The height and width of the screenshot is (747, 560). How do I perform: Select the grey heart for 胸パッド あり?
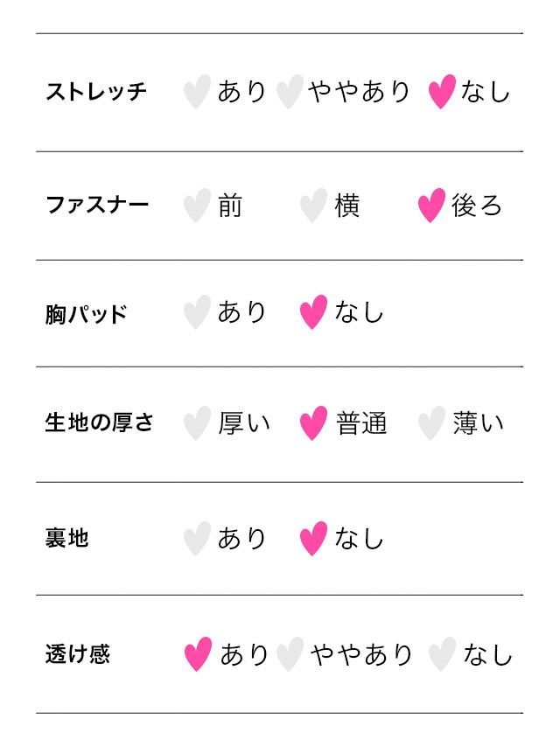[x=198, y=312]
